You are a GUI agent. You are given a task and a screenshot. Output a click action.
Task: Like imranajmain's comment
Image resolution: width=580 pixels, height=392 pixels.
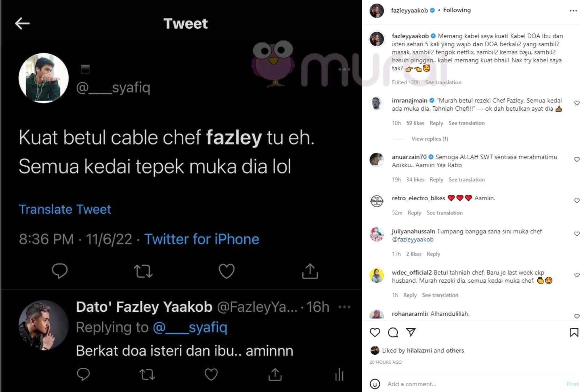coord(577,103)
